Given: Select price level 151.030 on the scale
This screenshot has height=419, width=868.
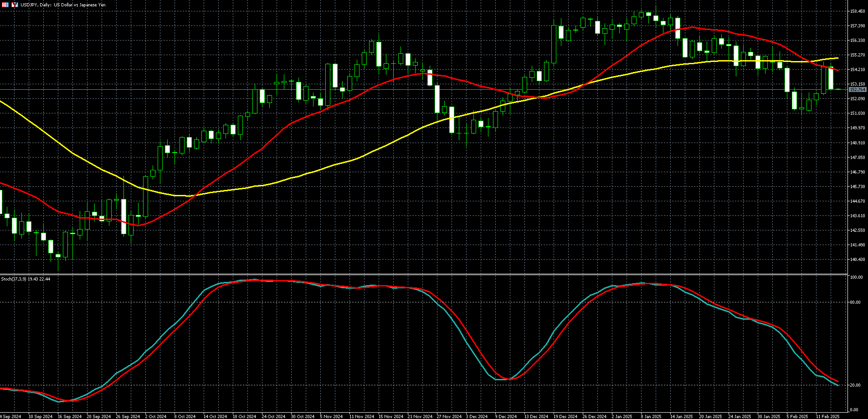Looking at the screenshot, I should 858,113.
